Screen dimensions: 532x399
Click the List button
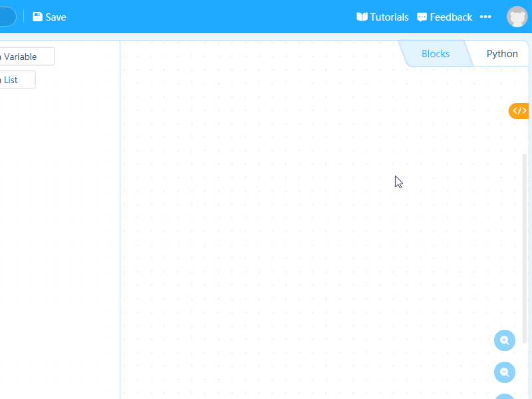click(17, 80)
